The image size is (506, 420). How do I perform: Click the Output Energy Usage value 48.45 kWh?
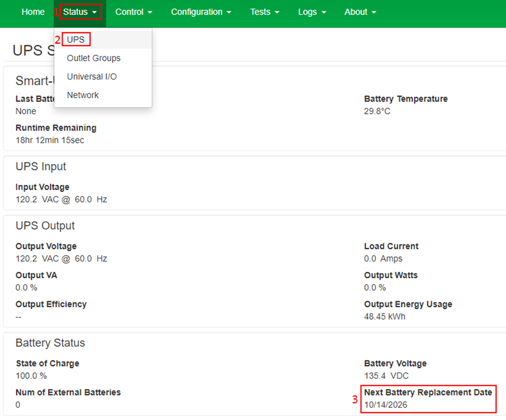tap(384, 317)
